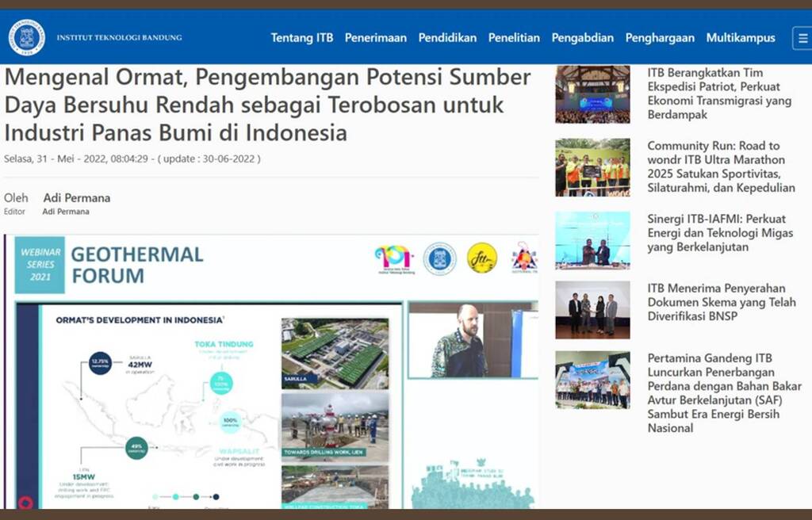This screenshot has height=520, width=812.
Task: Click the round ITB seal on slide
Action: tap(439, 258)
